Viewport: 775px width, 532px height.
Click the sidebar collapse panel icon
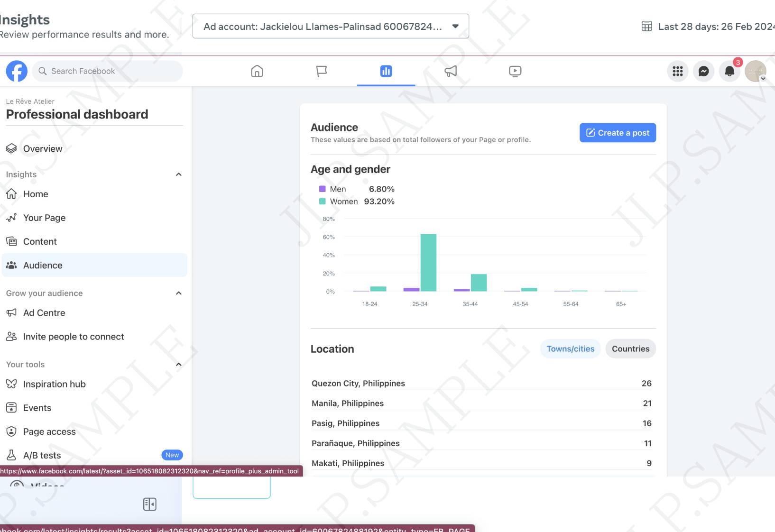150,504
